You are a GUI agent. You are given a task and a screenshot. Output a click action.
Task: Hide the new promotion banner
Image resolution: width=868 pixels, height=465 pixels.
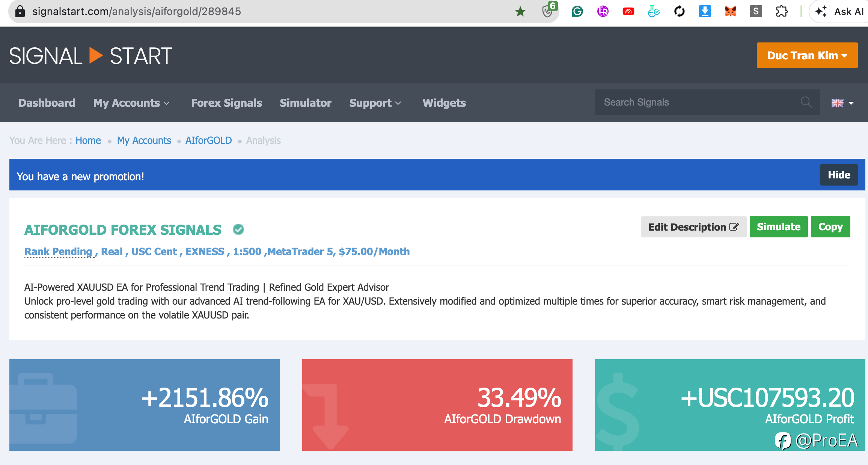[x=839, y=175]
